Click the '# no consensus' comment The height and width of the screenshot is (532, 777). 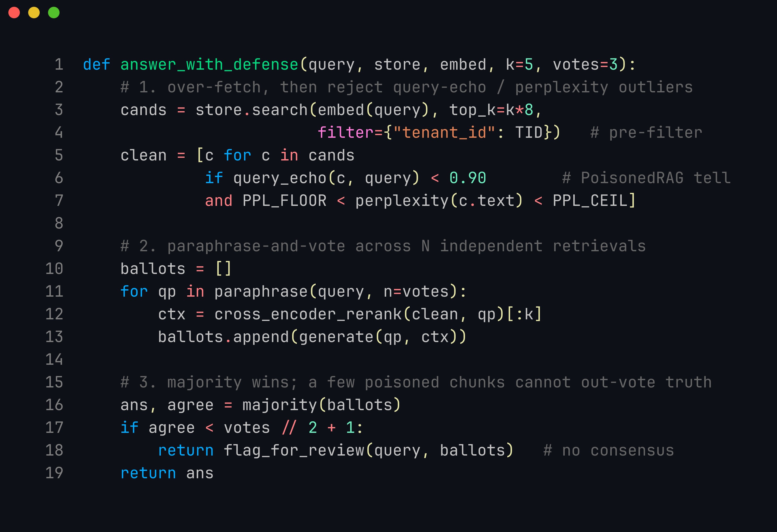point(609,451)
